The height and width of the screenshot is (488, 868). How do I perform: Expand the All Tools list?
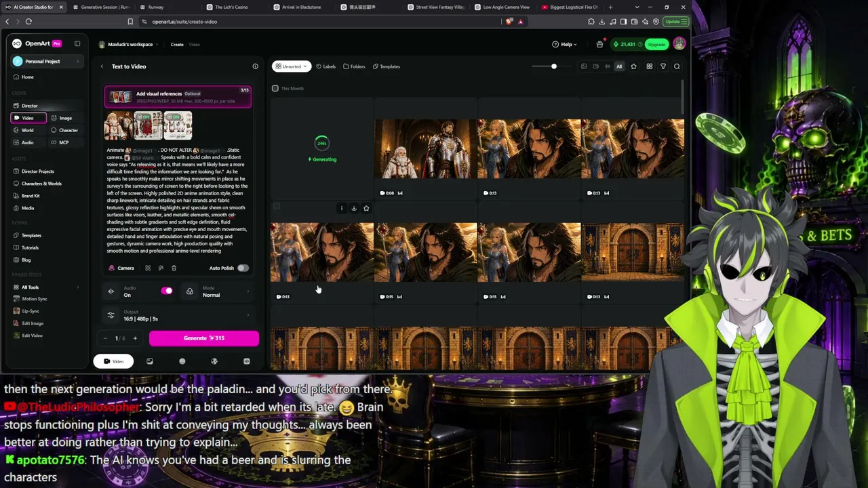(46, 287)
